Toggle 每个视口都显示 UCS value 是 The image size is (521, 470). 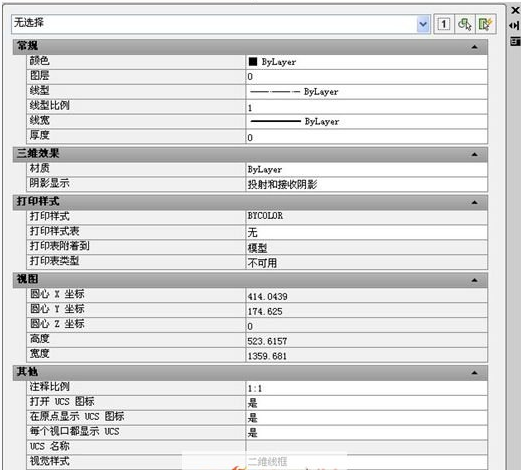367,433
